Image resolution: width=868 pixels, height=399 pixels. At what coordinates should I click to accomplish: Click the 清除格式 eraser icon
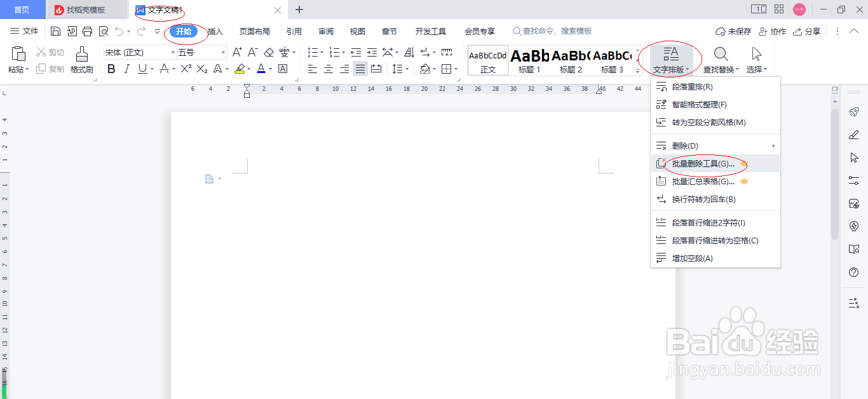click(269, 52)
